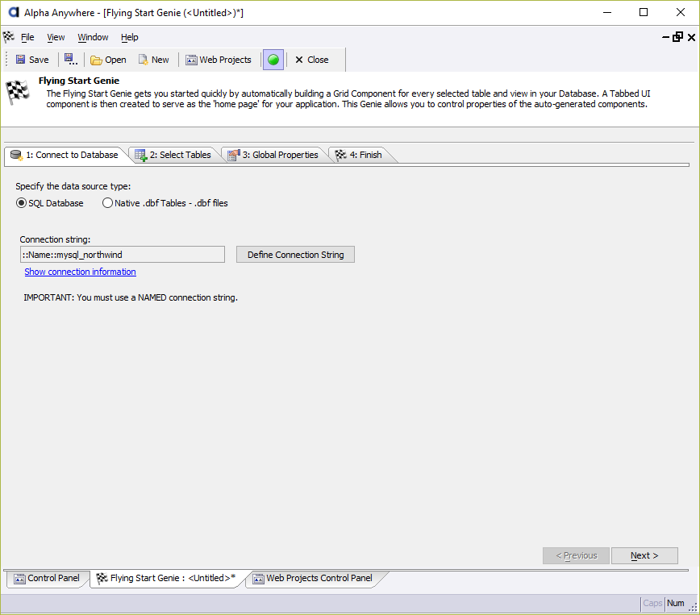Click the Next > button
The height and width of the screenshot is (615, 700).
pos(644,555)
